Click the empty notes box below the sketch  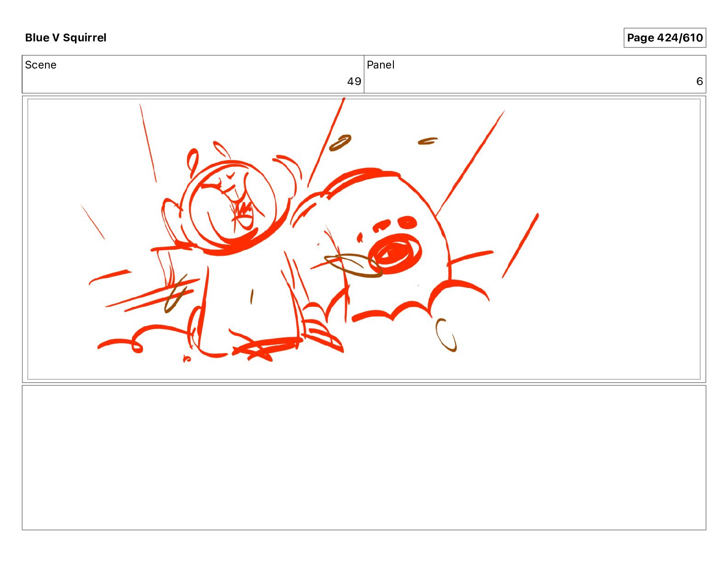(x=364, y=458)
